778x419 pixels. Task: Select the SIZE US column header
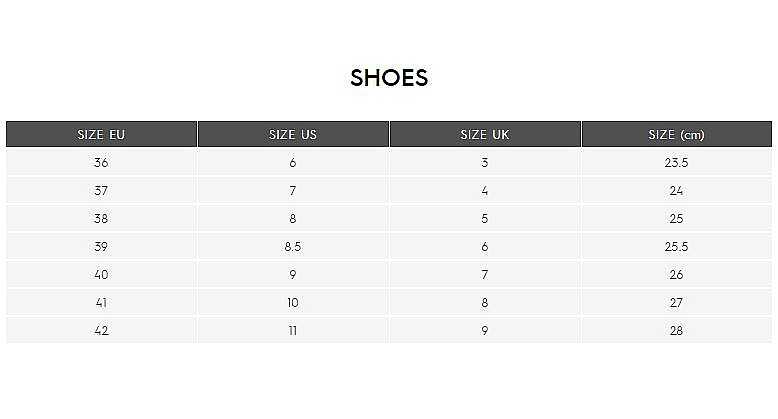[293, 135]
